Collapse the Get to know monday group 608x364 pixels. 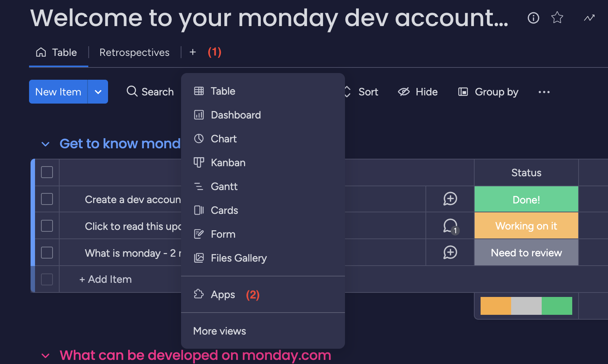pos(45,144)
